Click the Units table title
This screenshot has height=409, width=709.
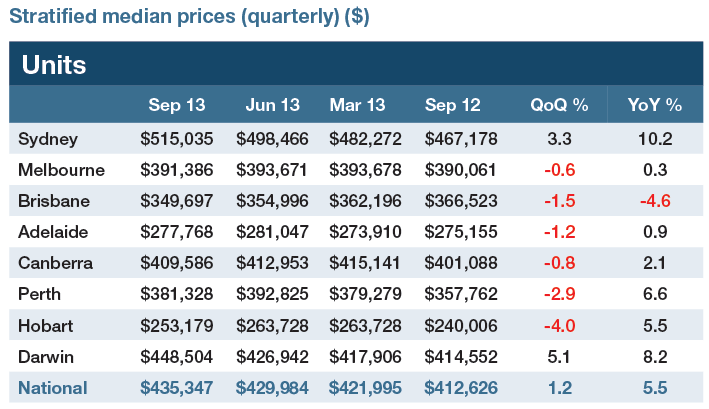pyautogui.click(x=54, y=65)
